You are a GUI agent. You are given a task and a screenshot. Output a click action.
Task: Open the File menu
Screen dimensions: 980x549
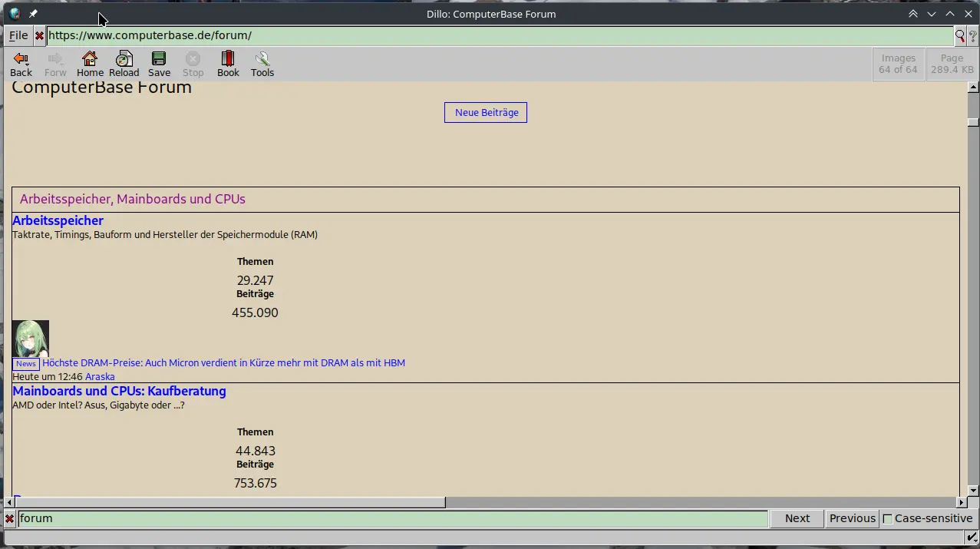point(17,35)
